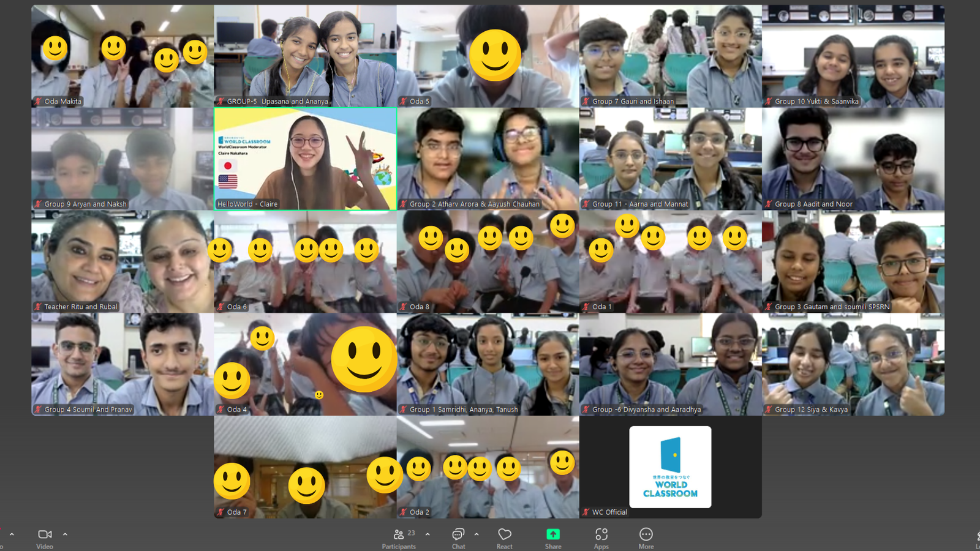The height and width of the screenshot is (551, 980).
Task: Select the HelloWorld - Claire video tile
Action: (x=305, y=159)
